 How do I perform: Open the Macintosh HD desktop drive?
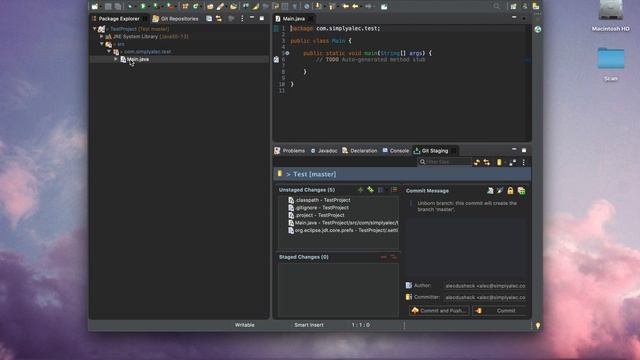tap(611, 16)
